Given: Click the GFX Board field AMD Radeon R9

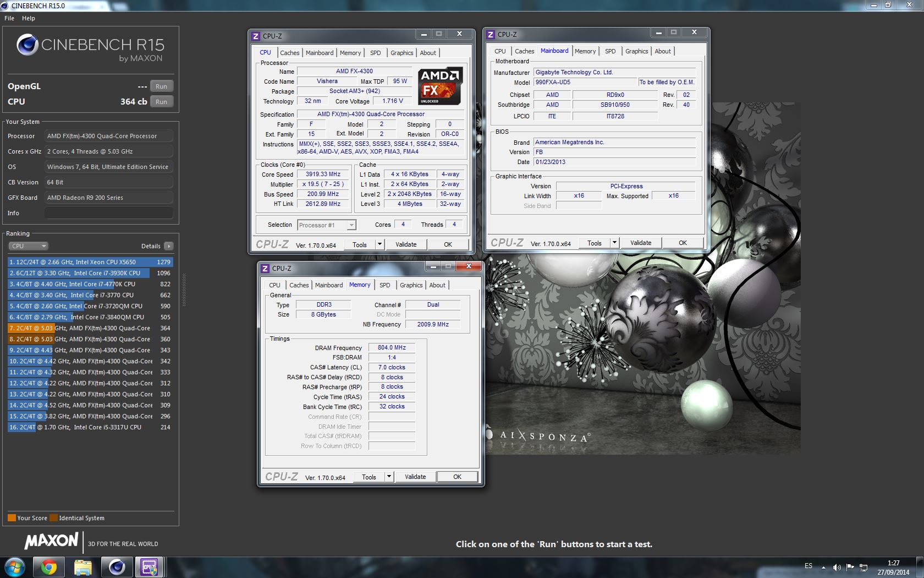Looking at the screenshot, I should 109,198.
